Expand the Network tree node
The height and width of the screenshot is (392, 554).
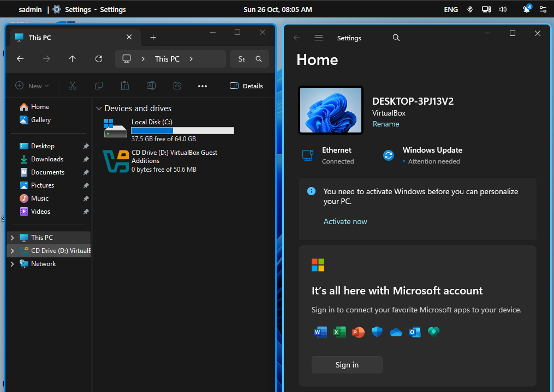pyautogui.click(x=13, y=264)
